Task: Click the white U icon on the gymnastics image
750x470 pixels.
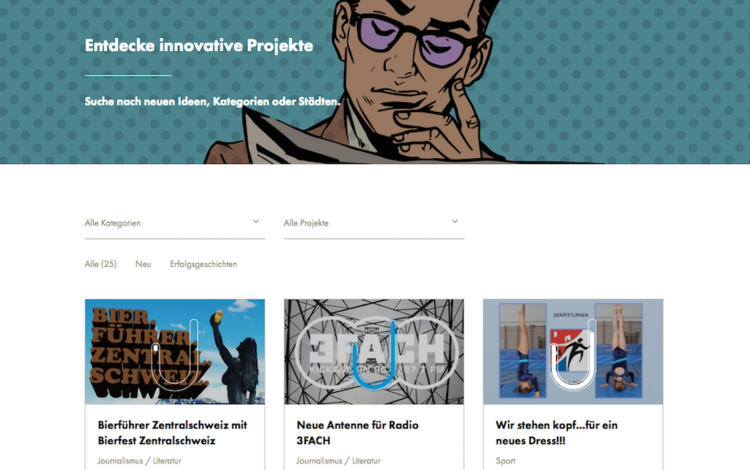Action: 573,355
